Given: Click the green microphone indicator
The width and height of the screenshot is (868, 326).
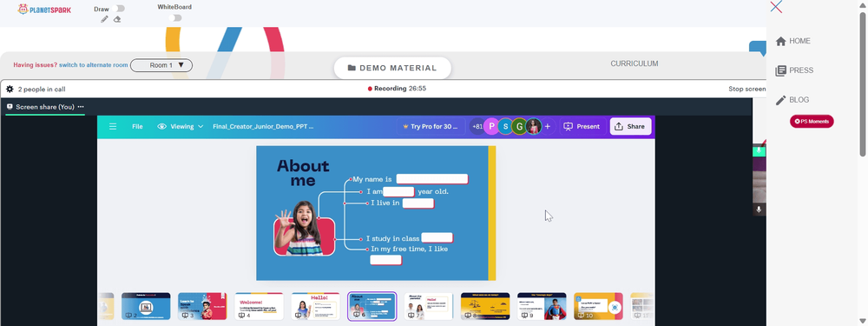Looking at the screenshot, I should click(x=759, y=150).
